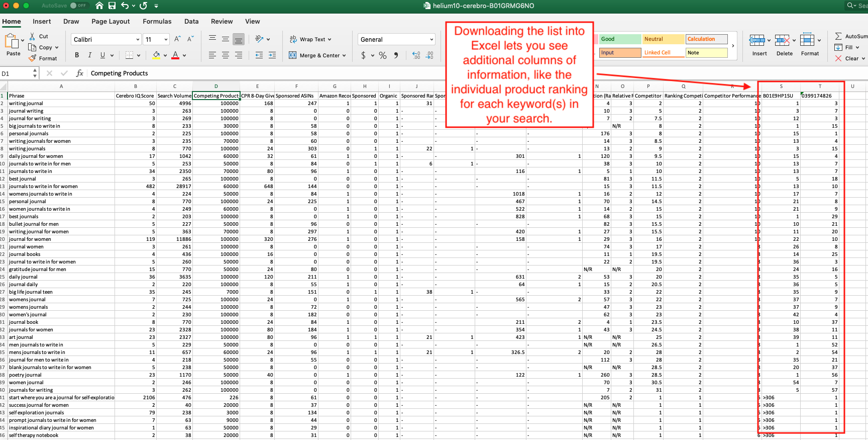Switch to the Formulas tab
Screen dimensions: 868x440
[157, 21]
